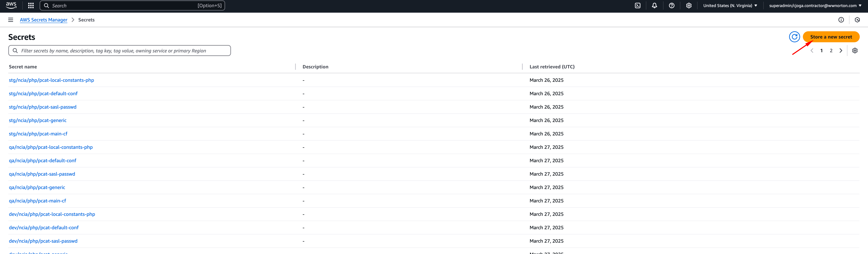Image resolution: width=868 pixels, height=254 pixels.
Task: Open table preferences gear icon
Action: click(x=855, y=51)
